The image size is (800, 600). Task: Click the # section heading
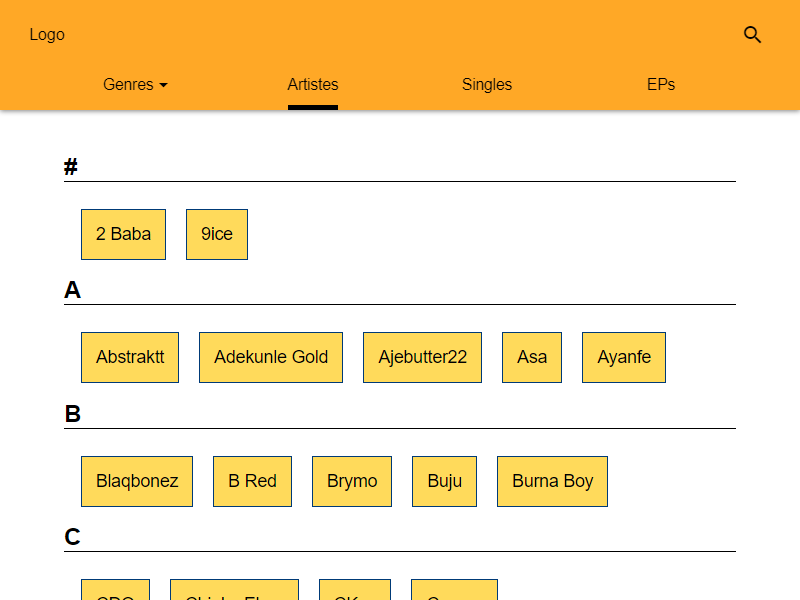point(71,167)
